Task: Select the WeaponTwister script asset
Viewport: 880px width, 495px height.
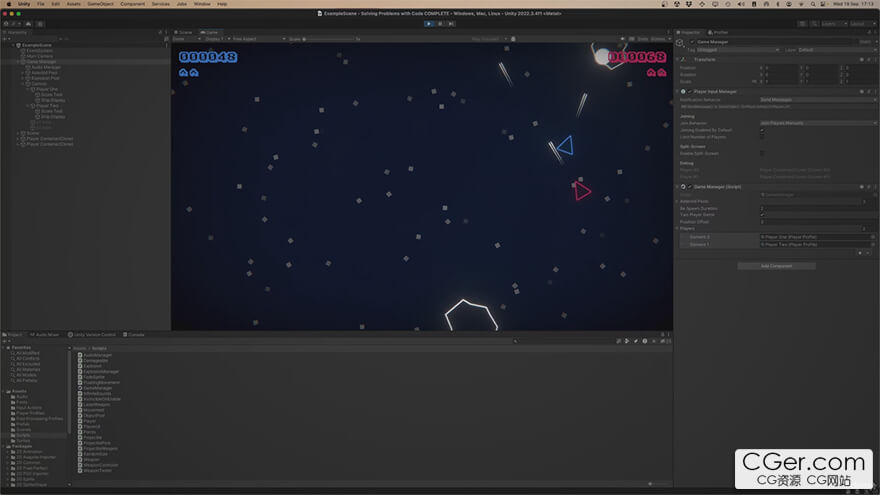Action: [x=97, y=471]
